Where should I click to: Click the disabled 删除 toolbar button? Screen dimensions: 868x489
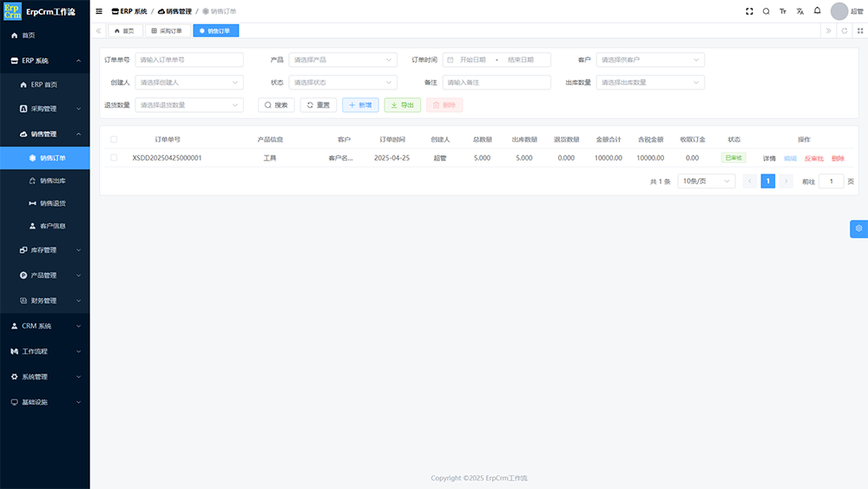444,105
